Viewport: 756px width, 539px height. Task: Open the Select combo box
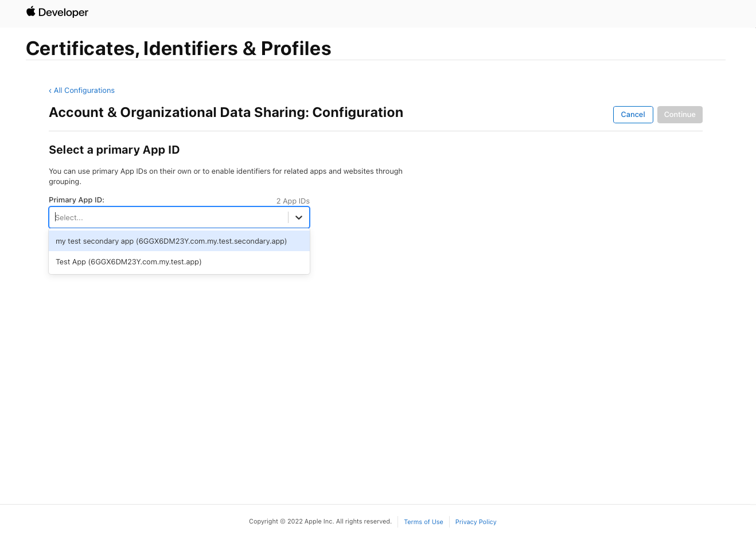coord(166,217)
